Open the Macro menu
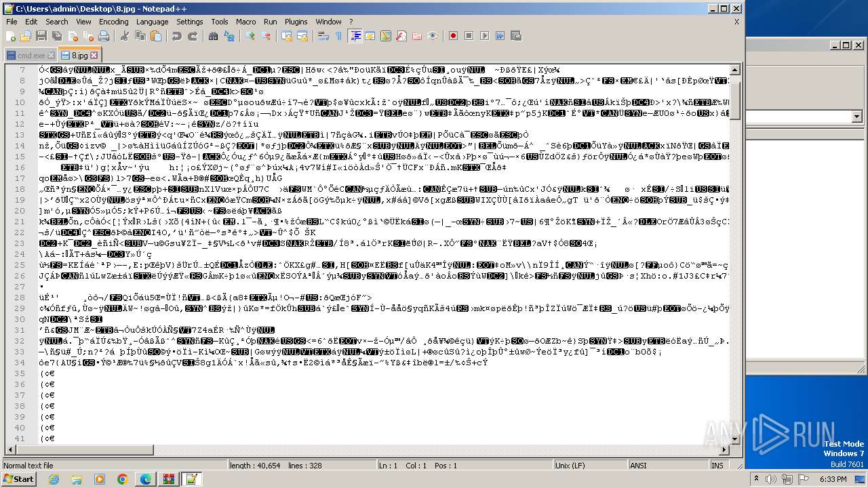Image resolution: width=868 pixels, height=488 pixels. (246, 22)
